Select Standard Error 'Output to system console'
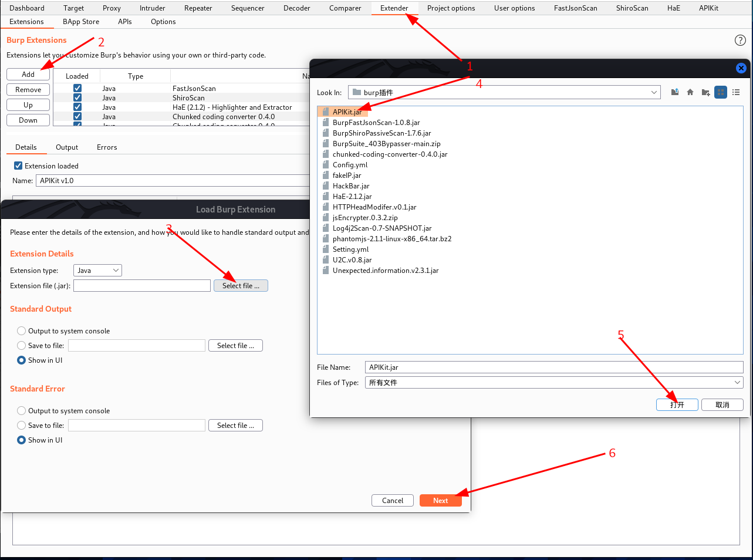The image size is (753, 560). click(22, 411)
